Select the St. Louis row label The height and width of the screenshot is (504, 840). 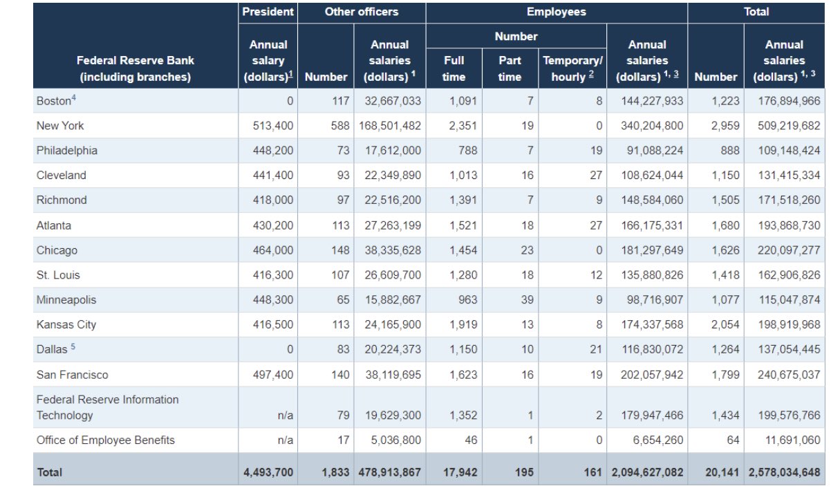58,275
